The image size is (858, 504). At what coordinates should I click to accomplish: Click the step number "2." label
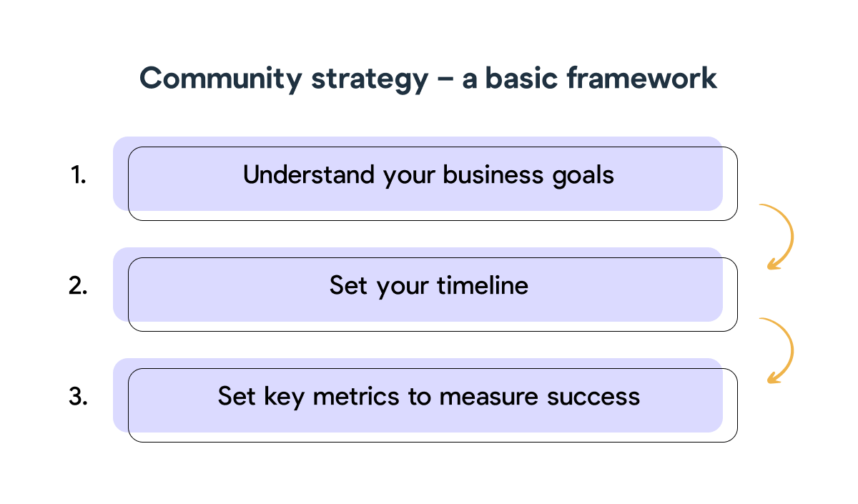pos(79,286)
